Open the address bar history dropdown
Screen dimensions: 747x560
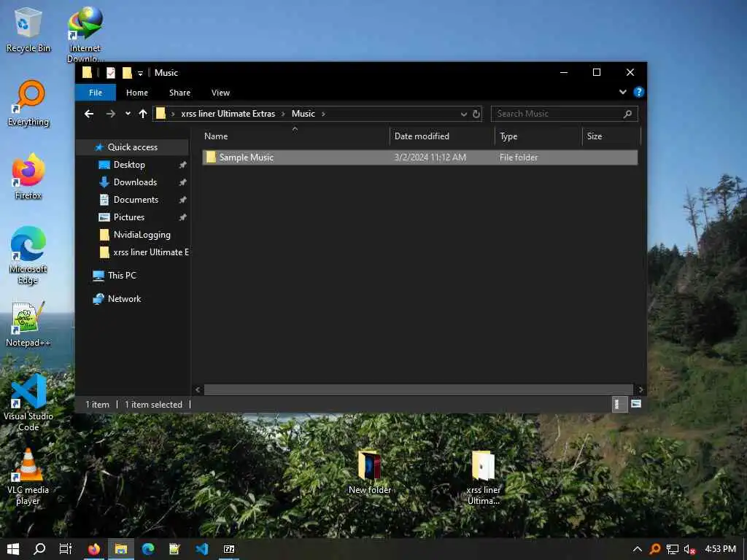tap(463, 114)
